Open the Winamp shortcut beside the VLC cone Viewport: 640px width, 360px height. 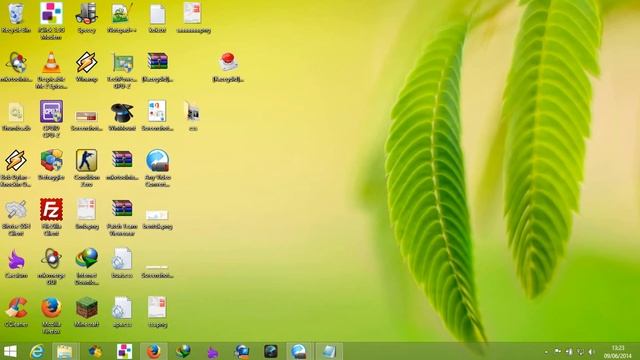(87, 67)
